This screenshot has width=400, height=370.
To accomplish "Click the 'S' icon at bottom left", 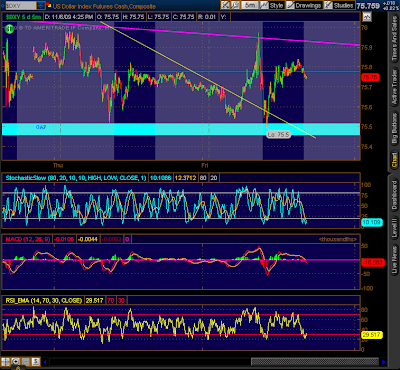I will pos(36,362).
